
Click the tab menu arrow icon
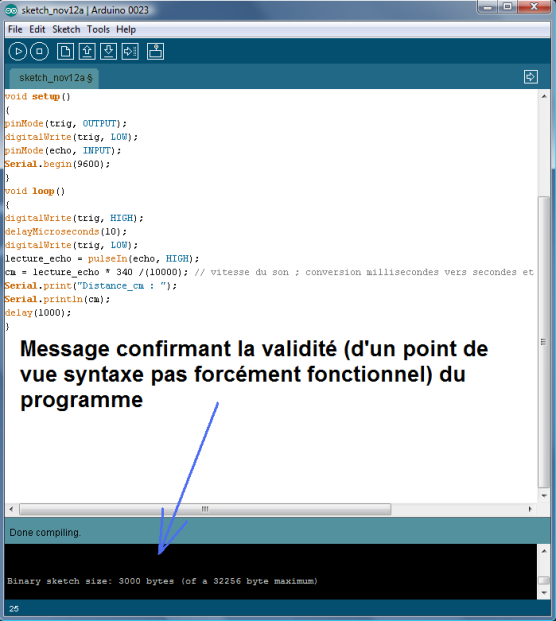click(x=531, y=77)
